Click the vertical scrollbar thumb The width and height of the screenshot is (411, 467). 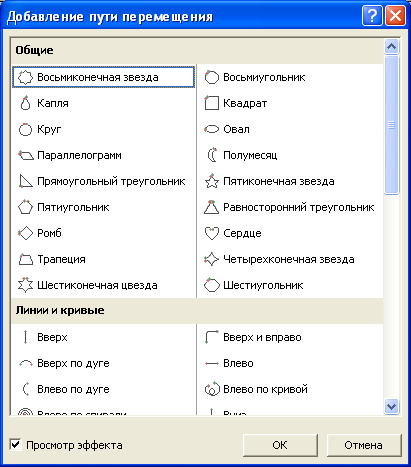391,125
